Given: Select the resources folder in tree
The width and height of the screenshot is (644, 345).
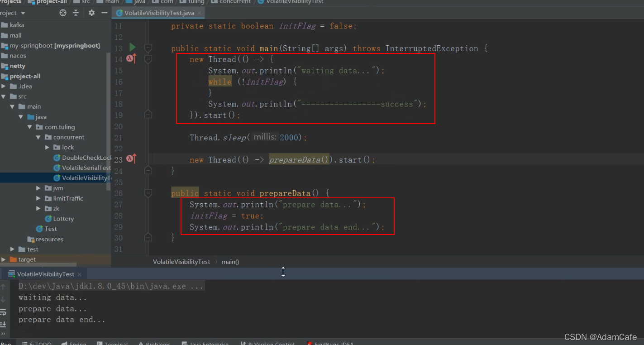Looking at the screenshot, I should pyautogui.click(x=45, y=239).
